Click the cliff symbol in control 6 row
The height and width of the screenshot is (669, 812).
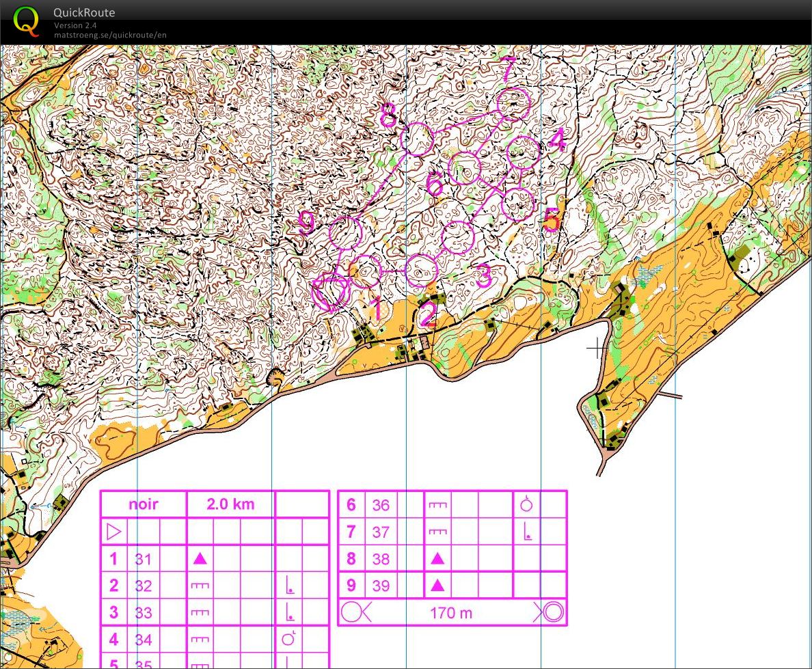pos(437,505)
